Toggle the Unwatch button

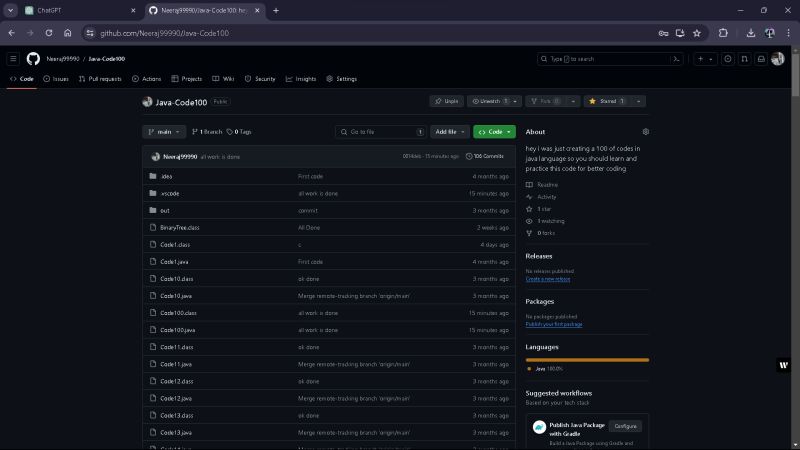pyautogui.click(x=489, y=101)
